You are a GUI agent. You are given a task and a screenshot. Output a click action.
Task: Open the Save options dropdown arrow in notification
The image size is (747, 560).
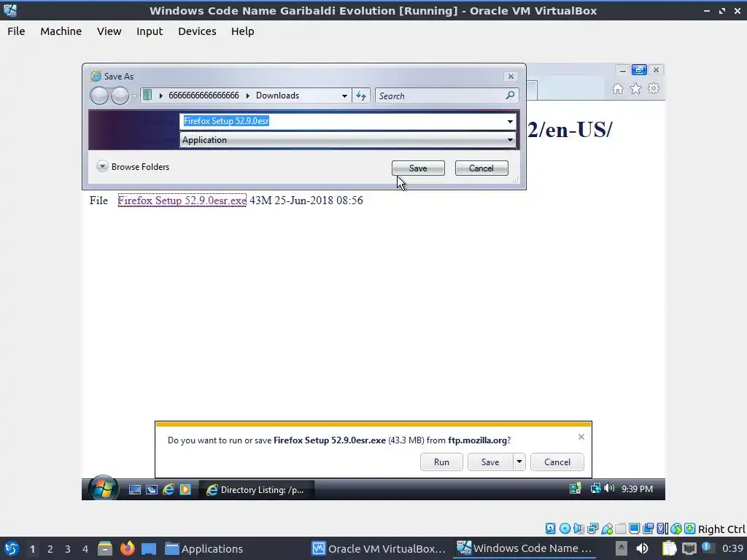point(519,462)
